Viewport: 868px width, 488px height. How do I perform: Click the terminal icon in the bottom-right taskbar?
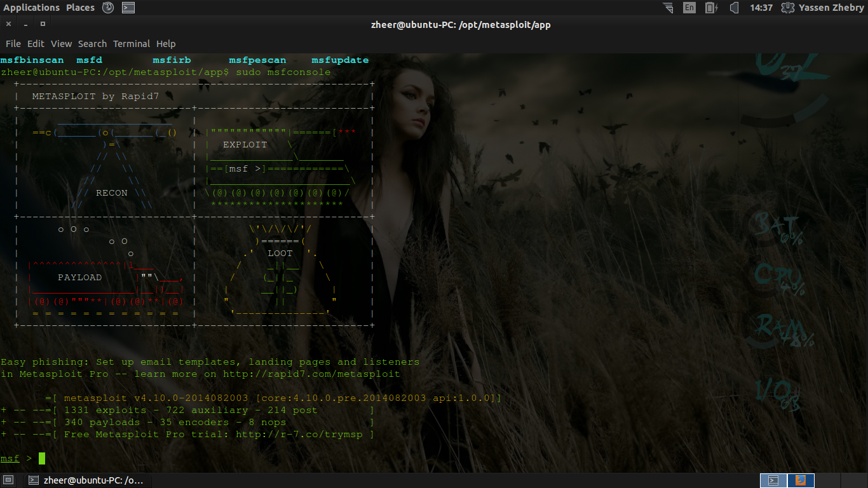click(x=774, y=480)
